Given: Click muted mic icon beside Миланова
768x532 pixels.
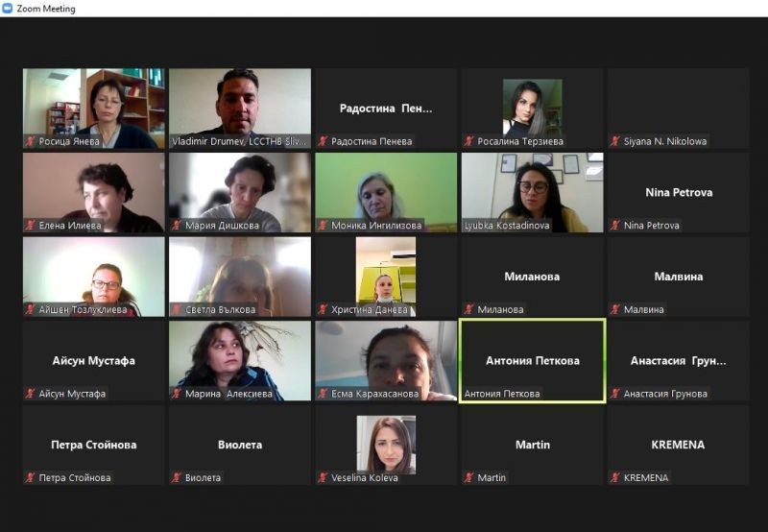Looking at the screenshot, I should 468,309.
